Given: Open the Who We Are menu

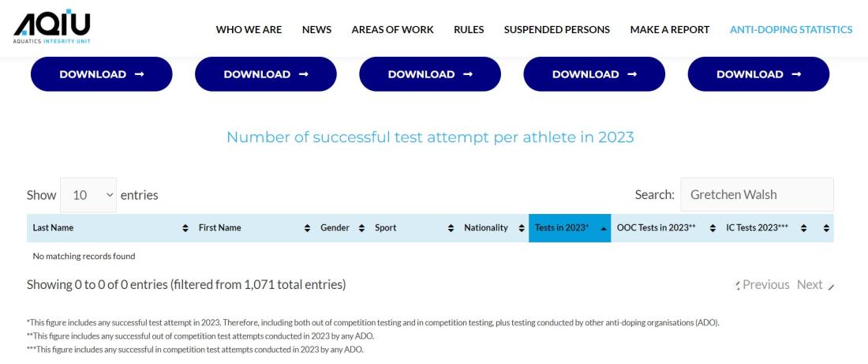Looking at the screenshot, I should 249,30.
